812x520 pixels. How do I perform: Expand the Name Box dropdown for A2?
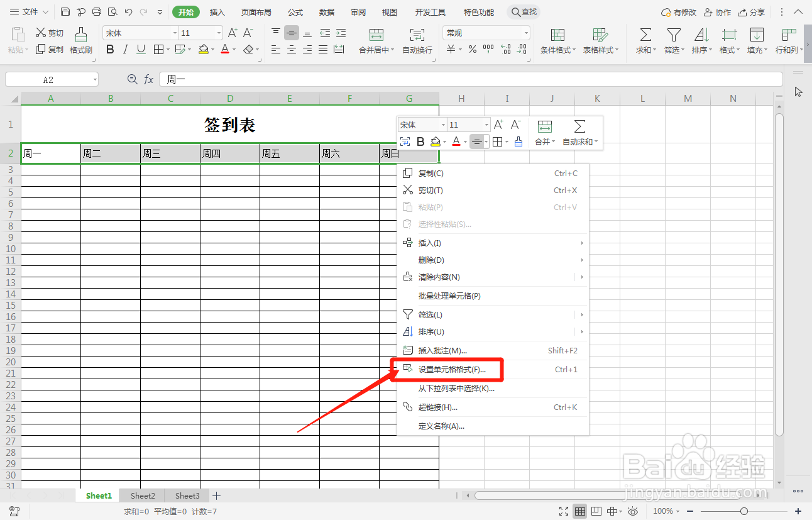pos(95,80)
